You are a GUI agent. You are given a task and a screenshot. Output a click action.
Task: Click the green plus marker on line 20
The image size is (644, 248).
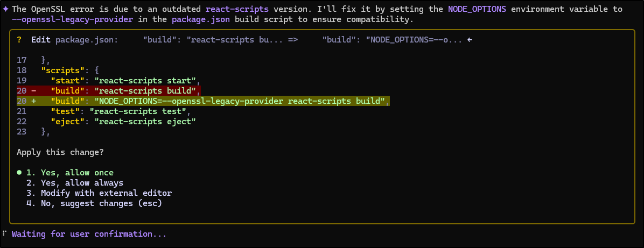point(34,101)
